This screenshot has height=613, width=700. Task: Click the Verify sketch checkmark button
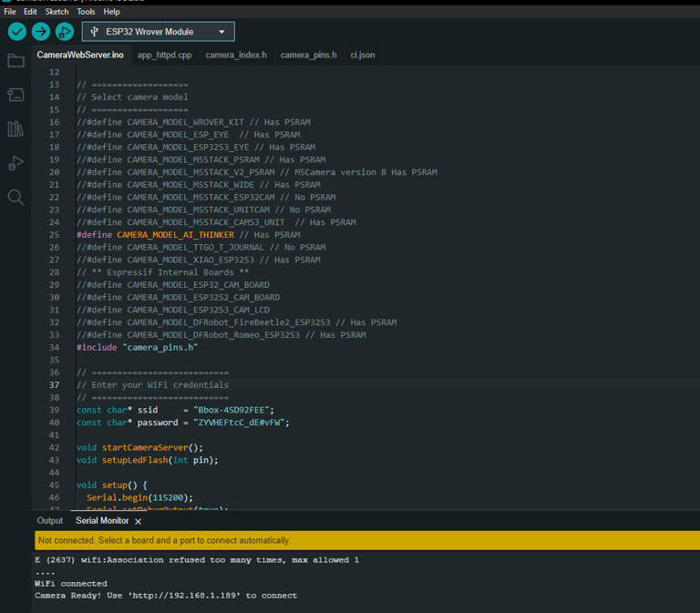[x=17, y=32]
